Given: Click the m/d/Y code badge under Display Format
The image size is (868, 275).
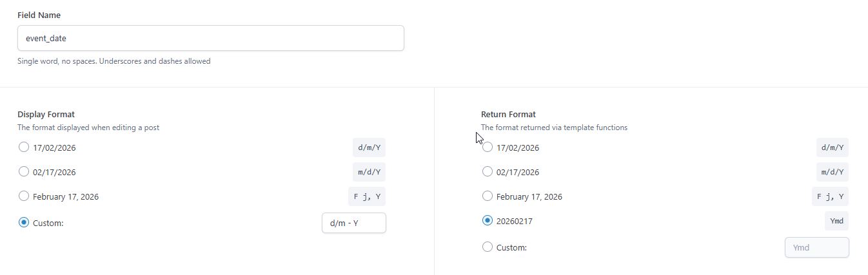Looking at the screenshot, I should click(x=369, y=172).
